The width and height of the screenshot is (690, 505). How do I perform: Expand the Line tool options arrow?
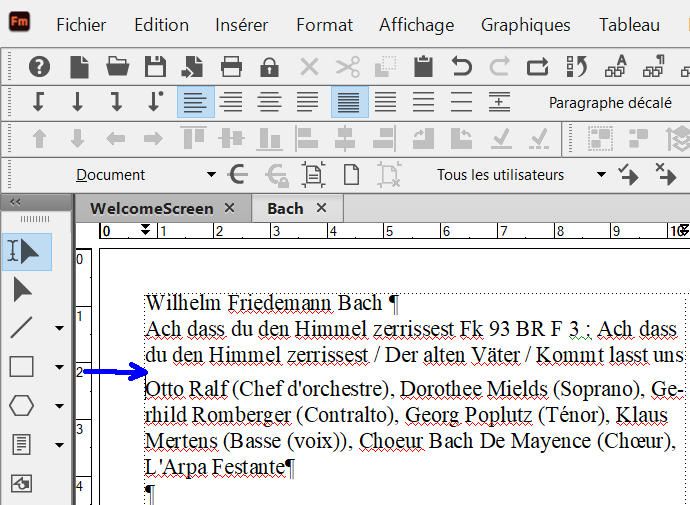[59, 328]
